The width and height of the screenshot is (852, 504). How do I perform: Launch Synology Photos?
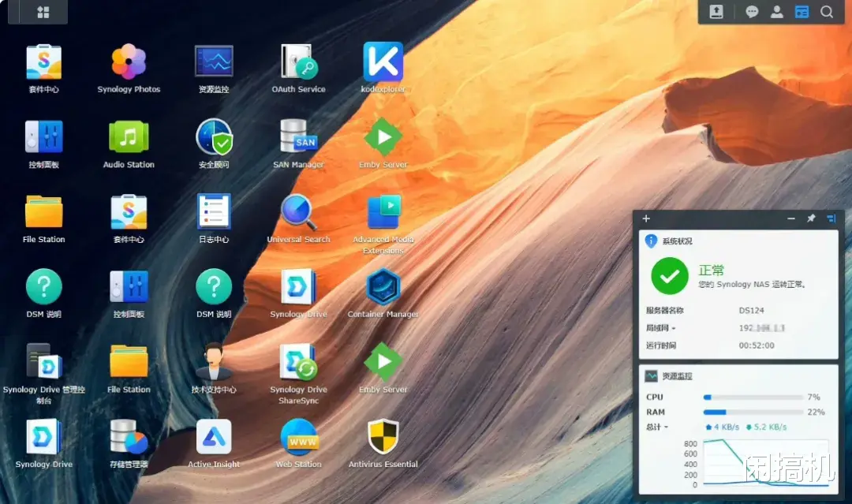(129, 69)
